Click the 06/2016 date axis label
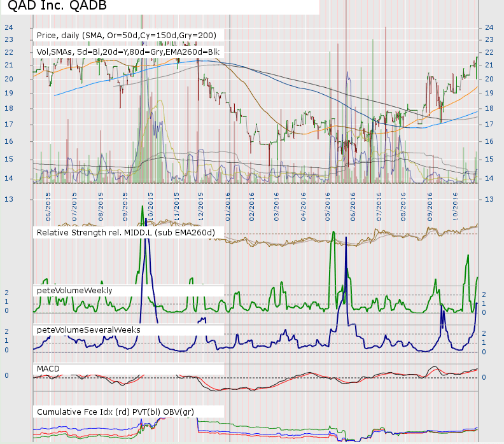The height and width of the screenshot is (444, 504). point(353,207)
